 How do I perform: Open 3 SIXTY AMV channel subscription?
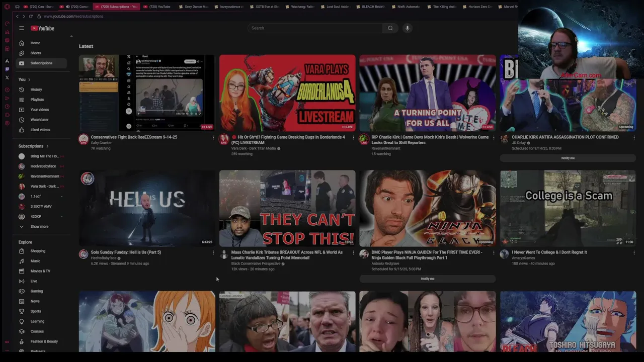pos(42,207)
